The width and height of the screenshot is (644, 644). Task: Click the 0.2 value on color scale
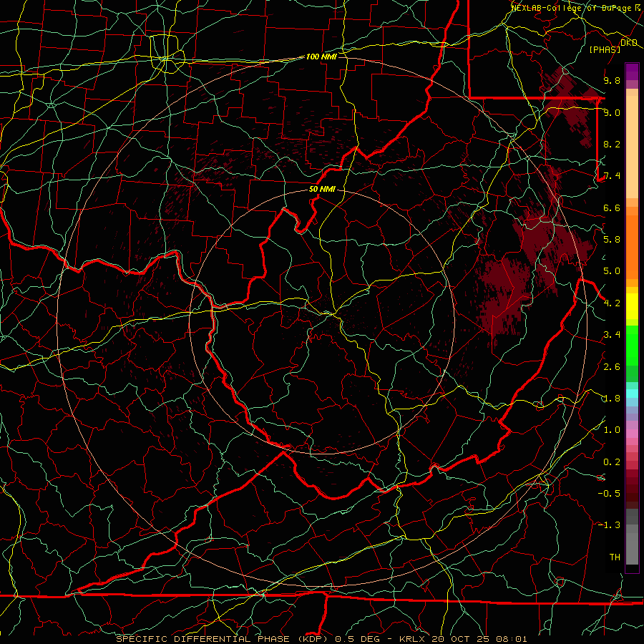612,462
